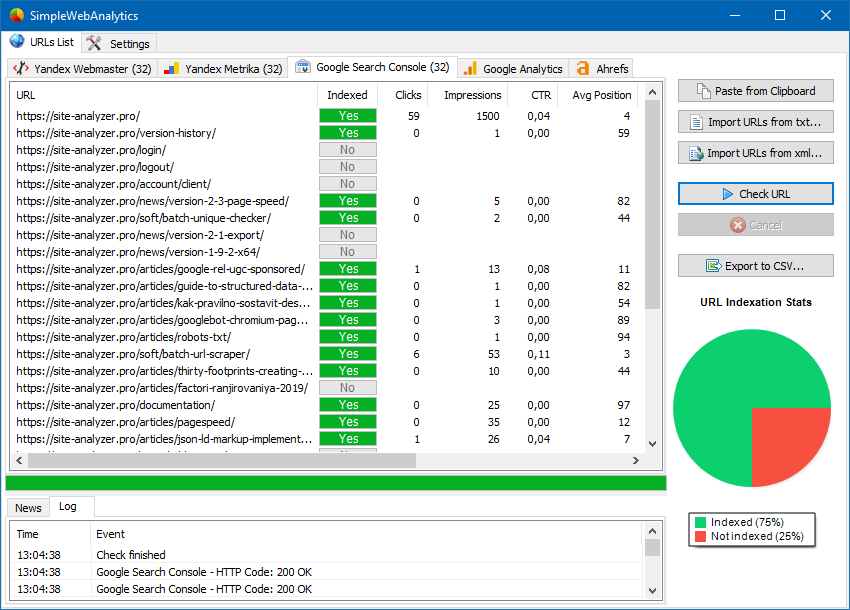
Task: Switch to the News tab
Action: pyautogui.click(x=28, y=507)
